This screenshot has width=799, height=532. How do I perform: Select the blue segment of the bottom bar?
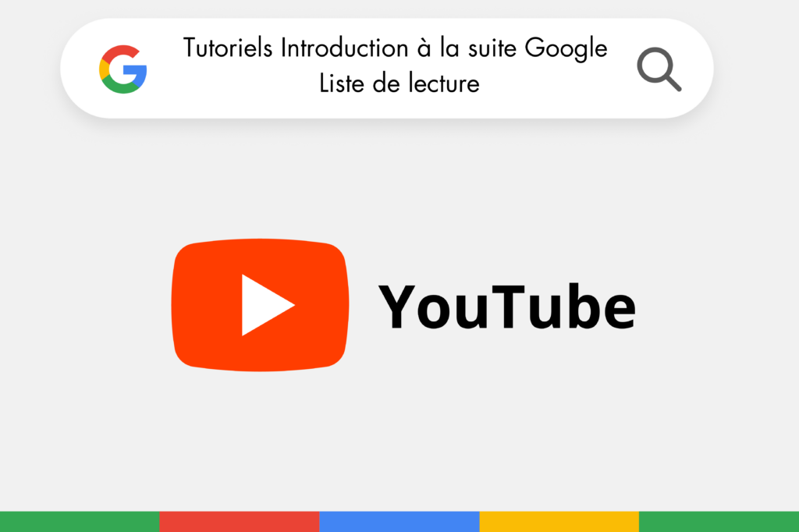coord(399,522)
